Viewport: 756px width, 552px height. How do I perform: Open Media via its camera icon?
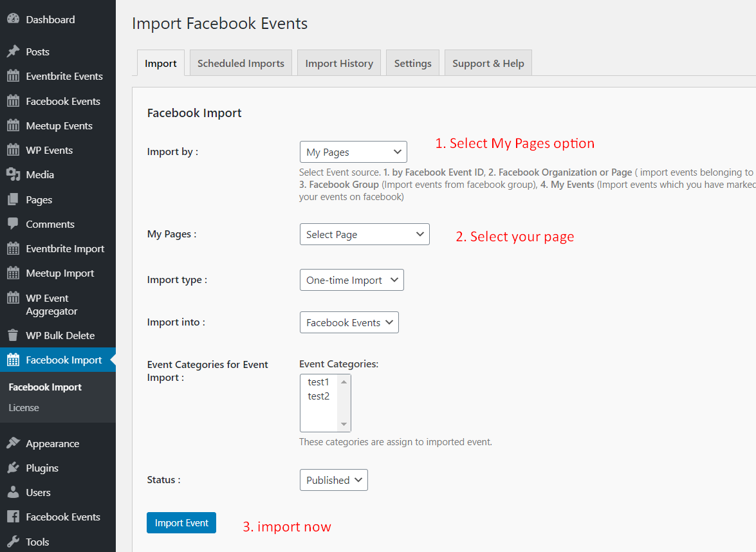pos(13,175)
